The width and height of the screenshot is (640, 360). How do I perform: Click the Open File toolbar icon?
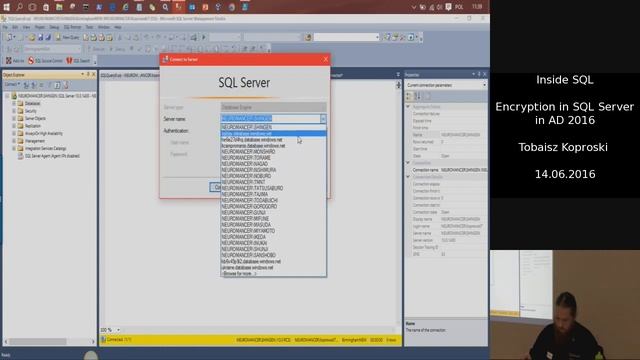(31, 38)
